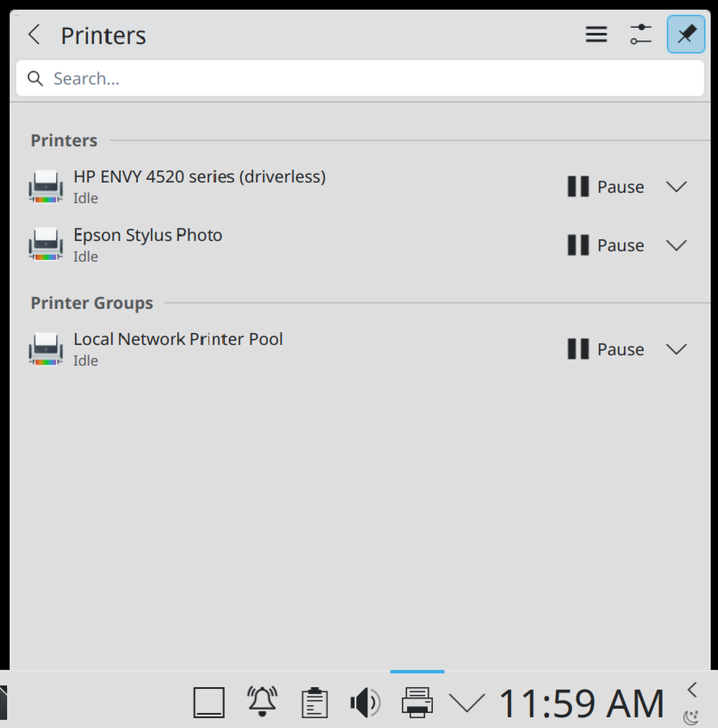Click the 11:59 AM clock
Image resolution: width=718 pixels, height=728 pixels.
click(581, 703)
